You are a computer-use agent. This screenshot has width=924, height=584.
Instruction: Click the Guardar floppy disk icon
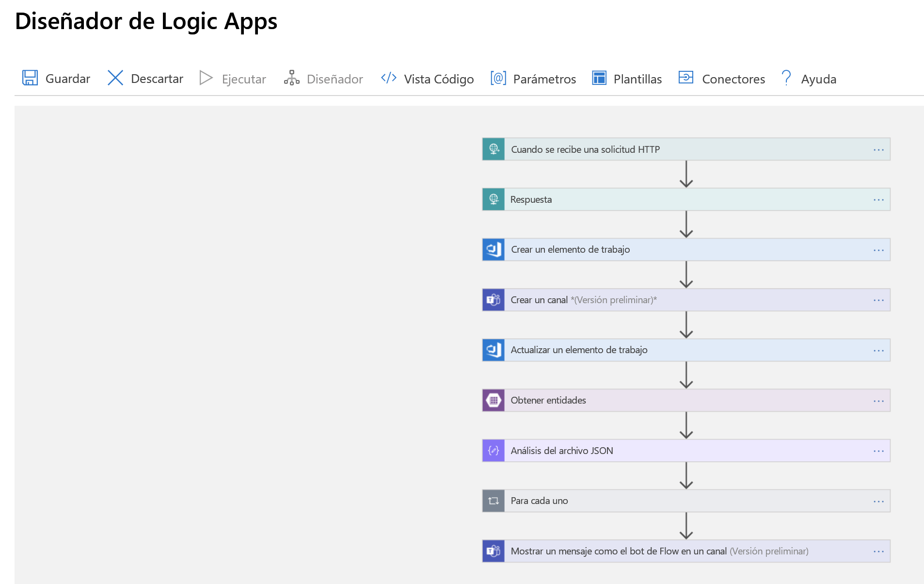tap(30, 78)
